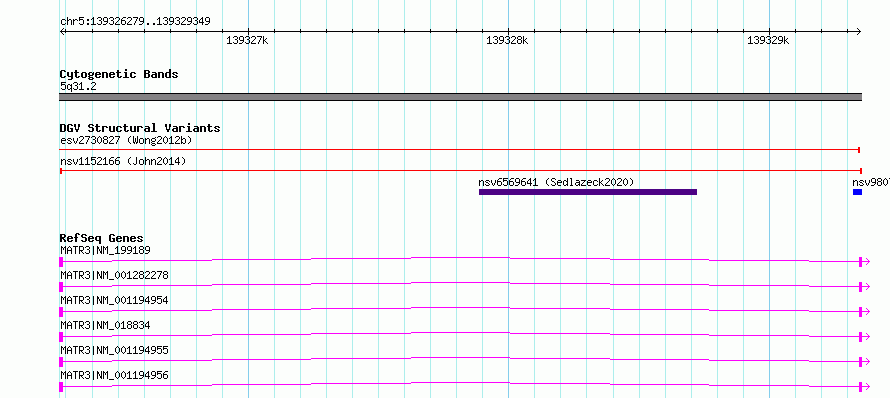This screenshot has width=890, height=398.
Task: Click the nsv1152166 (John2014) variant label
Action: pyautogui.click(x=123, y=161)
